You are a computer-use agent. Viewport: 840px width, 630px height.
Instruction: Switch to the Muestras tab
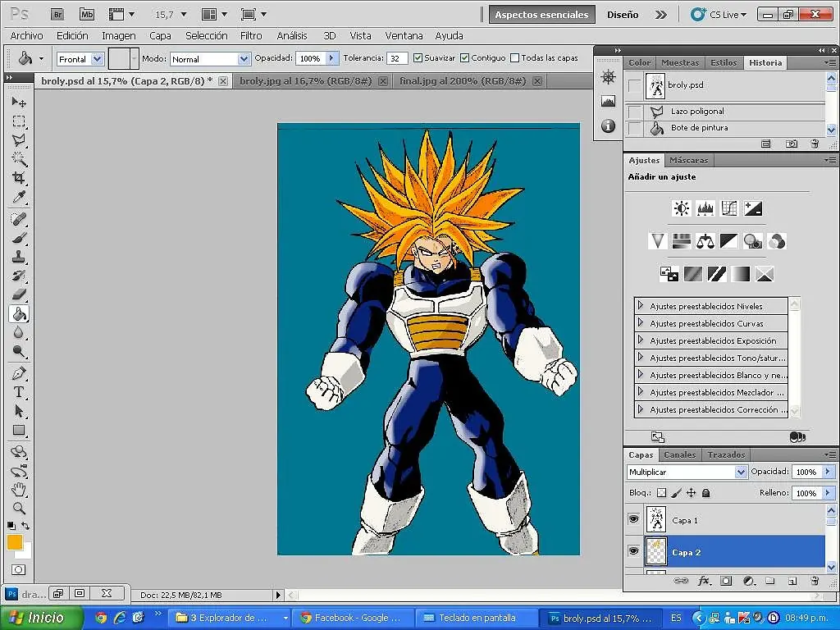tap(680, 62)
